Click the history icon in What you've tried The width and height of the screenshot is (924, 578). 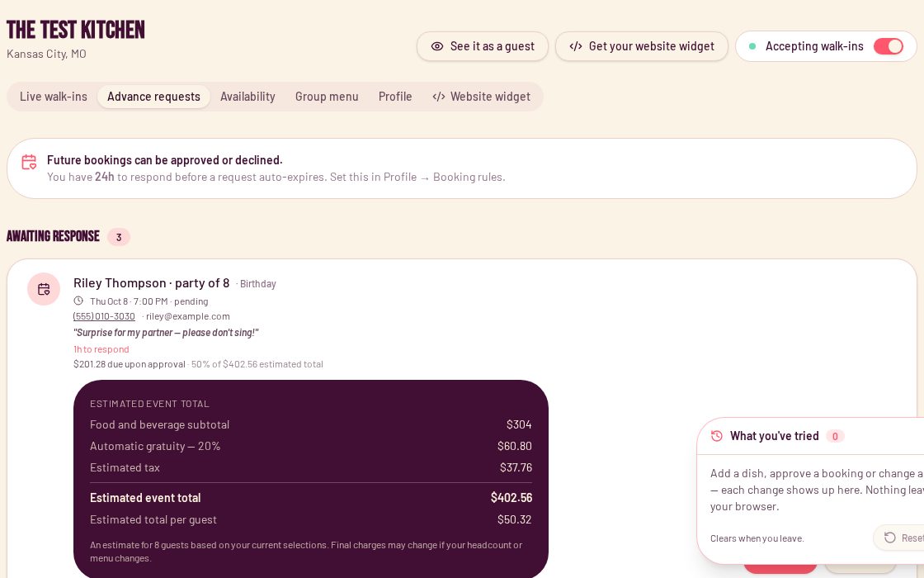(x=717, y=436)
